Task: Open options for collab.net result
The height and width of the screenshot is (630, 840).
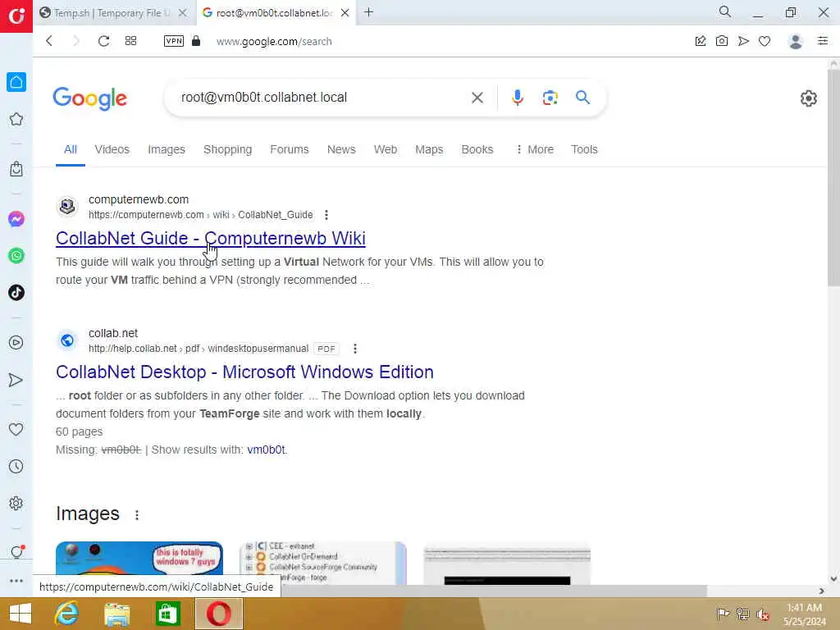Action: pos(354,349)
